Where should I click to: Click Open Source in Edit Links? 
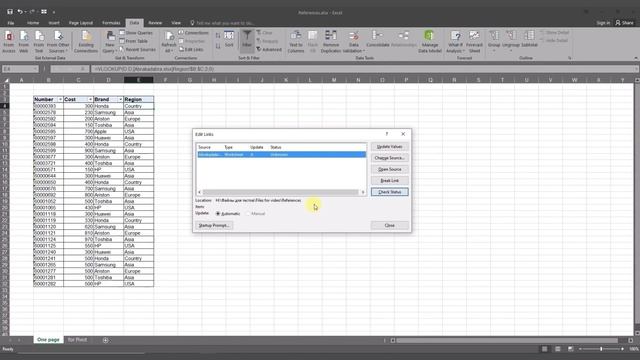pos(389,169)
